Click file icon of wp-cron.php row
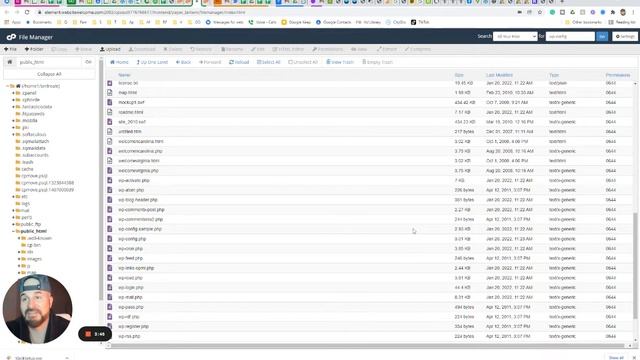Screen dimensions: 640x360 (x=109, y=249)
